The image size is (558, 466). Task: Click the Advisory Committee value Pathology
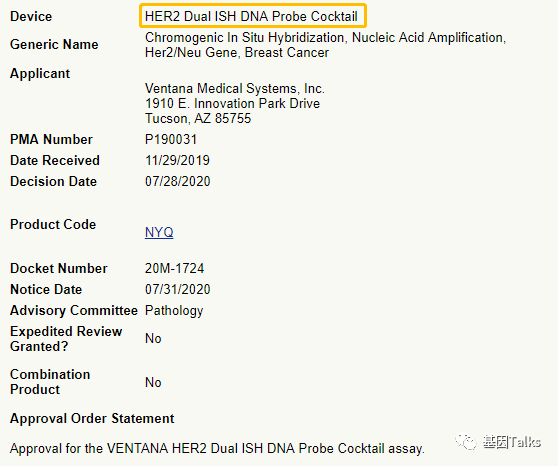click(x=174, y=310)
